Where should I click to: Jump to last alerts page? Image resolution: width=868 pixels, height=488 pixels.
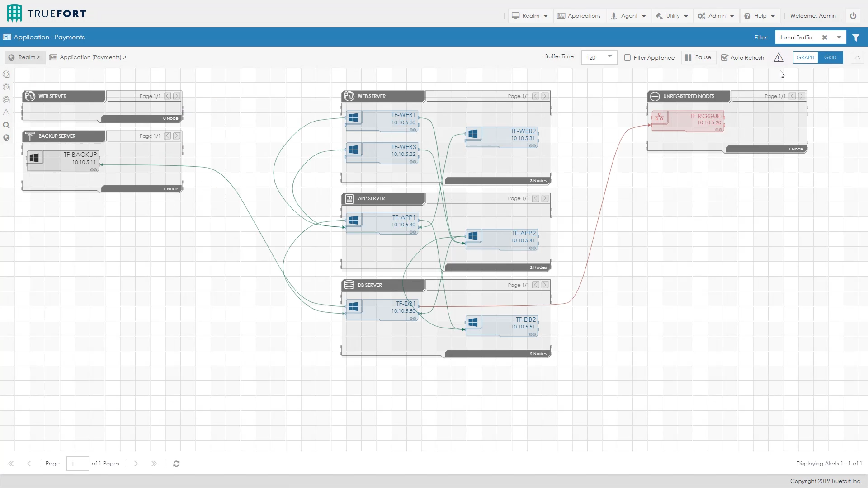point(154,464)
